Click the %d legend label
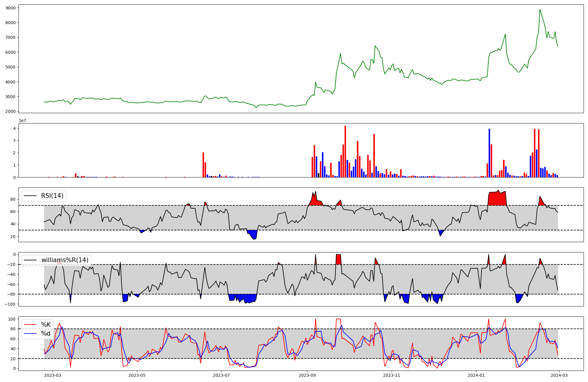Screen dimensions: 588x382 pos(46,334)
